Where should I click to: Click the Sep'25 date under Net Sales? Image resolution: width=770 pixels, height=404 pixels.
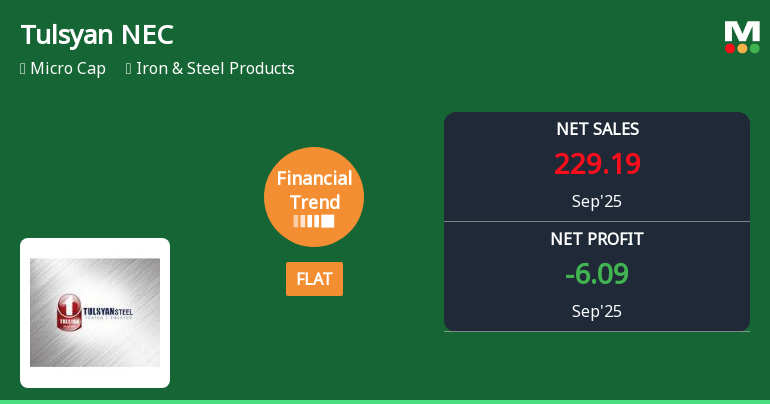[x=597, y=201]
